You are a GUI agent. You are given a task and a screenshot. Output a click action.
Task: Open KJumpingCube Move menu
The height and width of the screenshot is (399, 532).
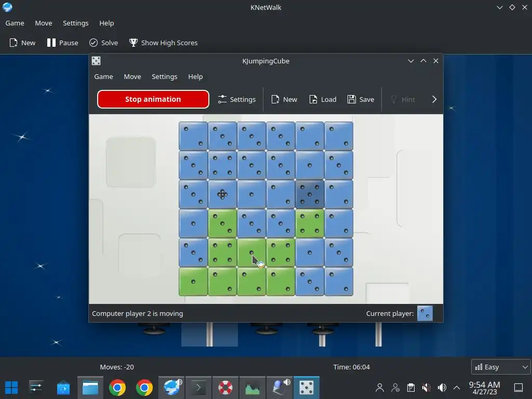pos(132,77)
